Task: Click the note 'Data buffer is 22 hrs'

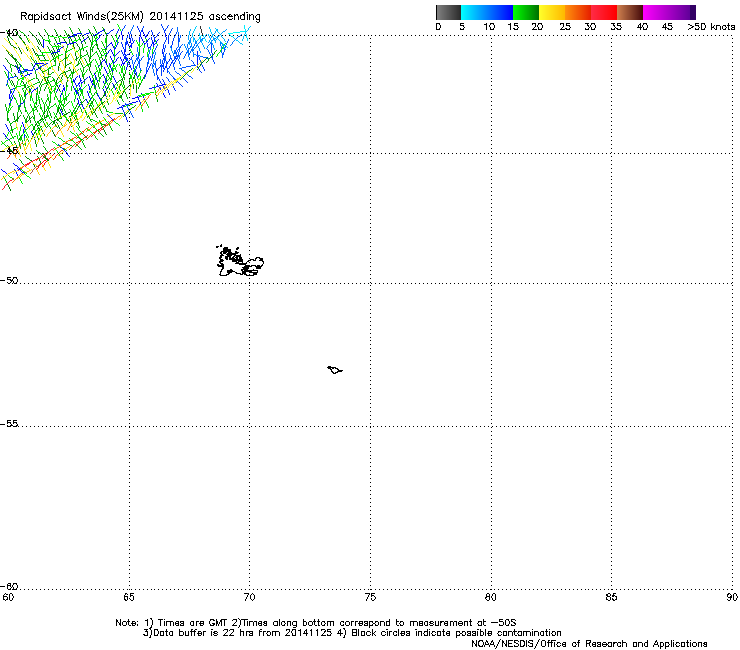Action: pyautogui.click(x=201, y=633)
